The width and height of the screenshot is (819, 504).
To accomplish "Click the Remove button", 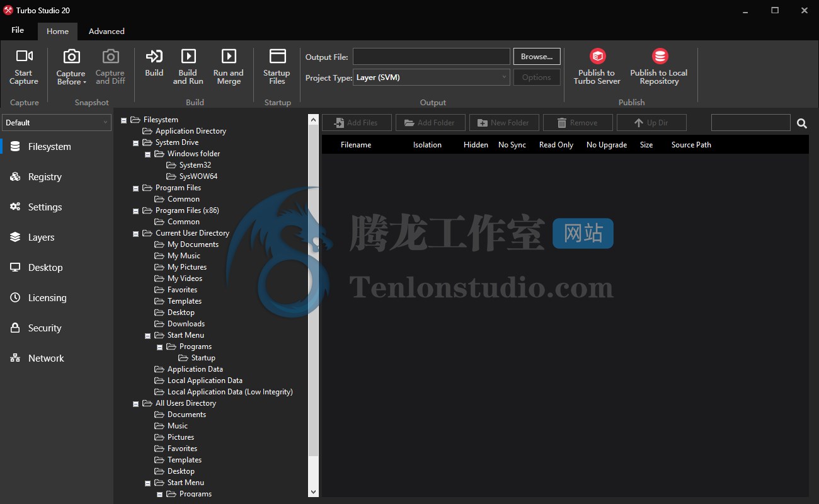I will pyautogui.click(x=578, y=123).
